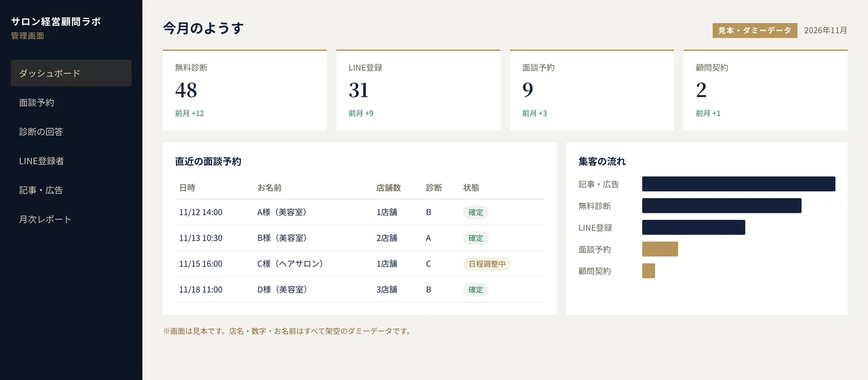Click the 店舗数 column header
Viewport: 868px width, 380px height.
388,188
